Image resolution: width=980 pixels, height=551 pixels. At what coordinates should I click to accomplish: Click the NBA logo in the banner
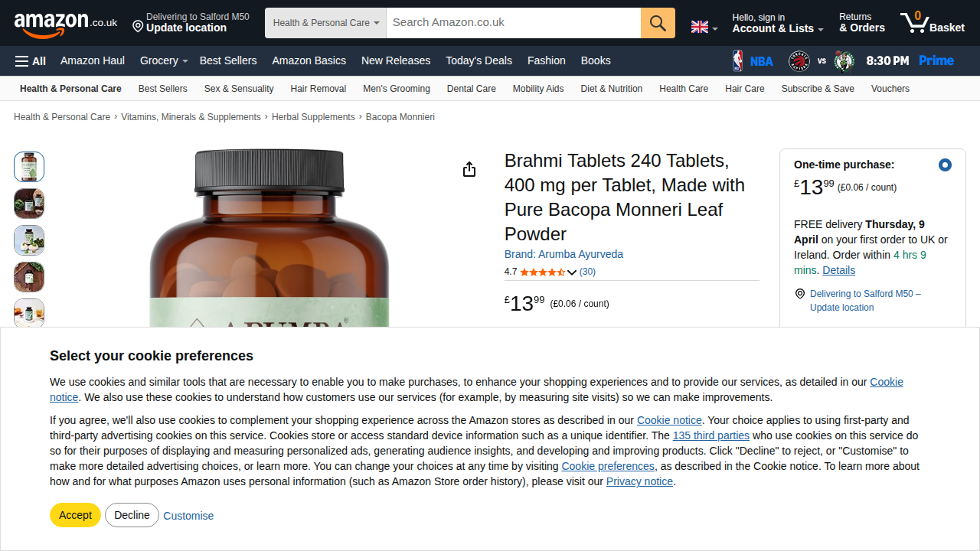click(x=753, y=60)
